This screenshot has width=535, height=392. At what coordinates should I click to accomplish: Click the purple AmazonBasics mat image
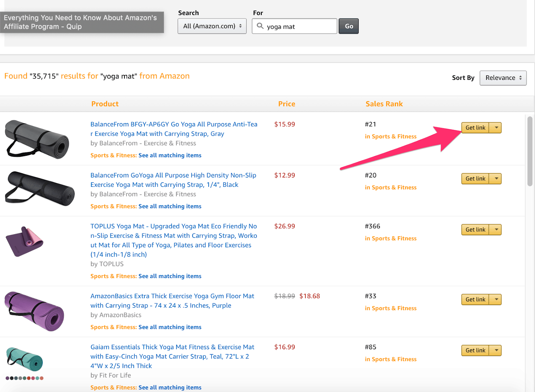[34, 311]
